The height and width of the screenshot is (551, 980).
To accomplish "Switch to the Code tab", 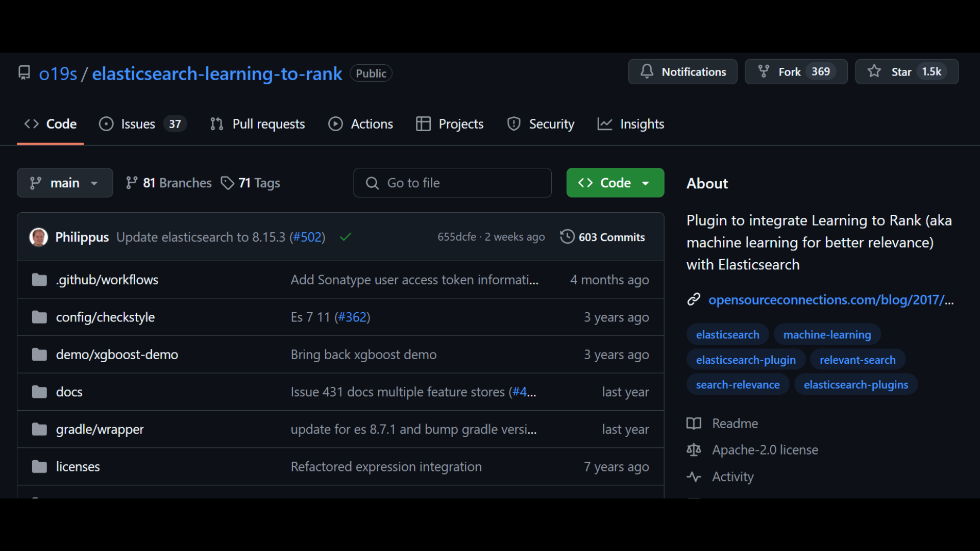I will [x=50, y=124].
